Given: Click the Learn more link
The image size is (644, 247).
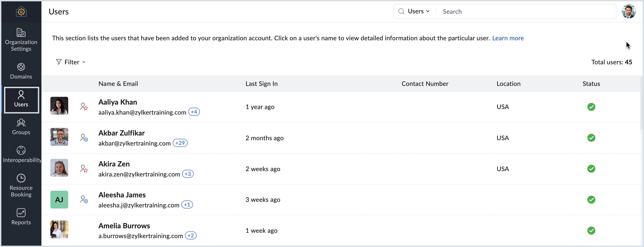Looking at the screenshot, I should coord(507,38).
